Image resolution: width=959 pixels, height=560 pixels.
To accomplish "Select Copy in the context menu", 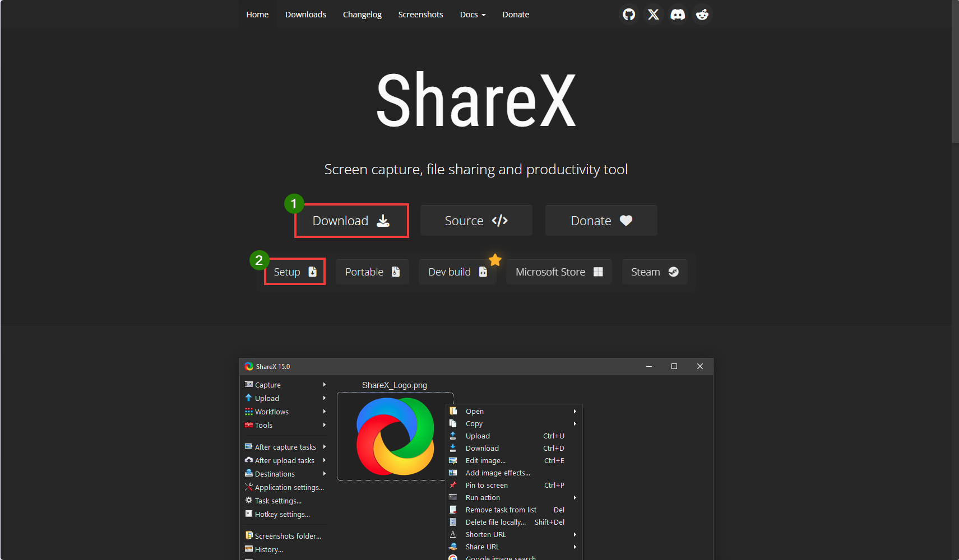I will (514, 423).
